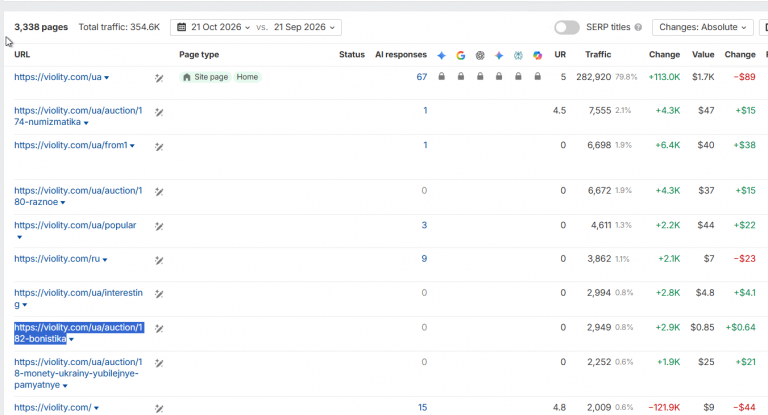Click AI responses value 9 for violity.com/ru
The width and height of the screenshot is (768, 415).
(424, 258)
